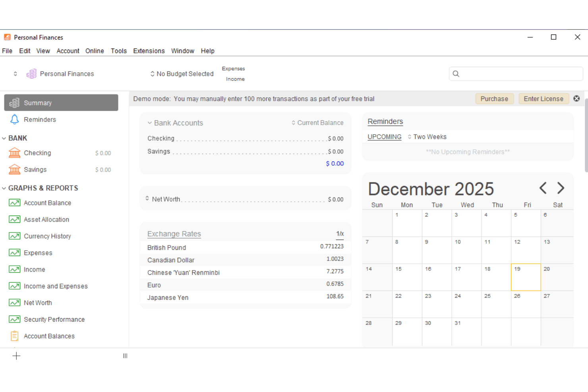The height and width of the screenshot is (392, 588).
Task: Click the search magnifier icon
Action: pos(456,74)
